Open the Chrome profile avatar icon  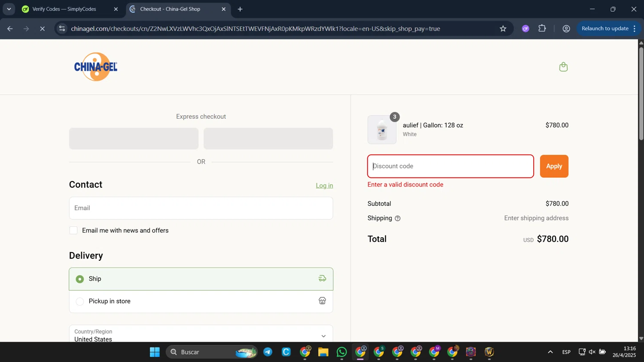coord(566,29)
